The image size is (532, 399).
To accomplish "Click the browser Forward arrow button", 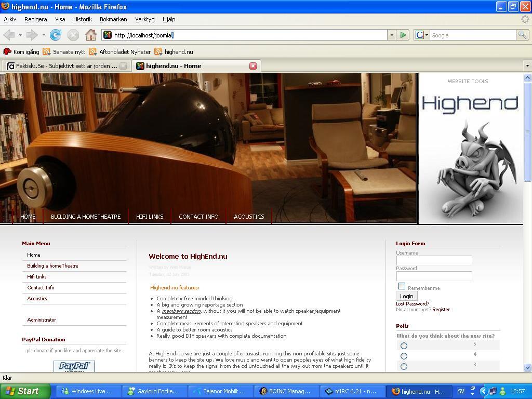I will coord(32,35).
